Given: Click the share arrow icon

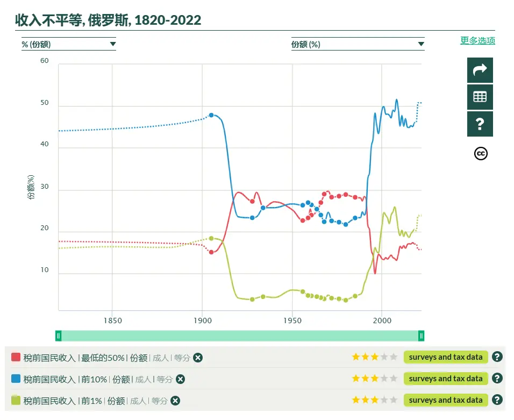Looking at the screenshot, I should (480, 70).
